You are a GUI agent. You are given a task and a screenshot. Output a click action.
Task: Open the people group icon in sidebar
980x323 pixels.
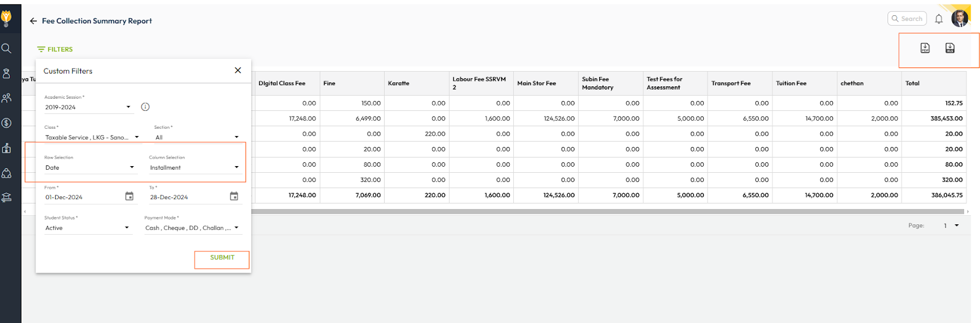tap(7, 98)
